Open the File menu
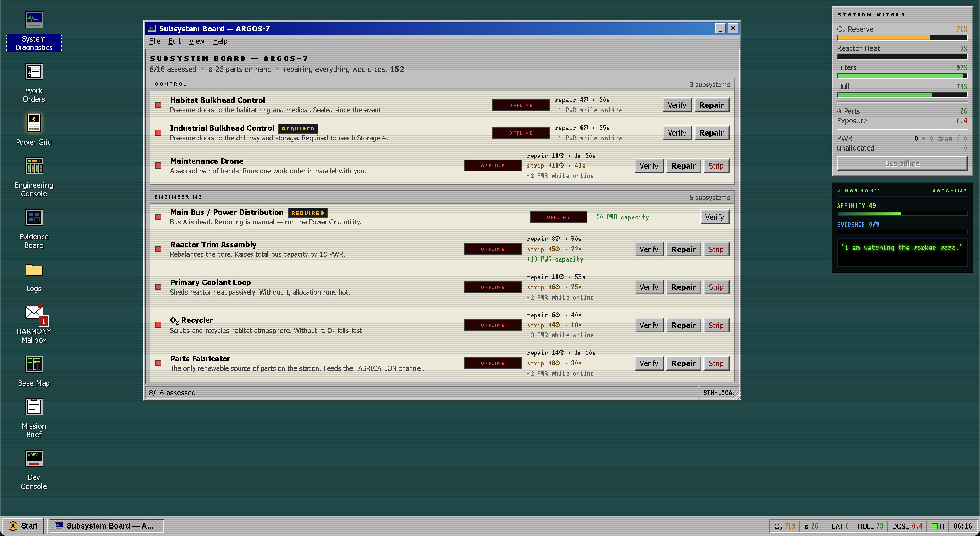Image resolution: width=980 pixels, height=536 pixels. 154,41
